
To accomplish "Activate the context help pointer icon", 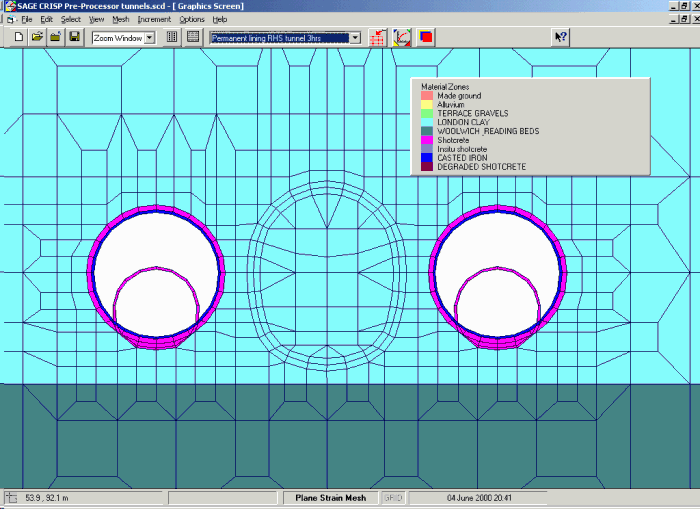I will click(560, 37).
